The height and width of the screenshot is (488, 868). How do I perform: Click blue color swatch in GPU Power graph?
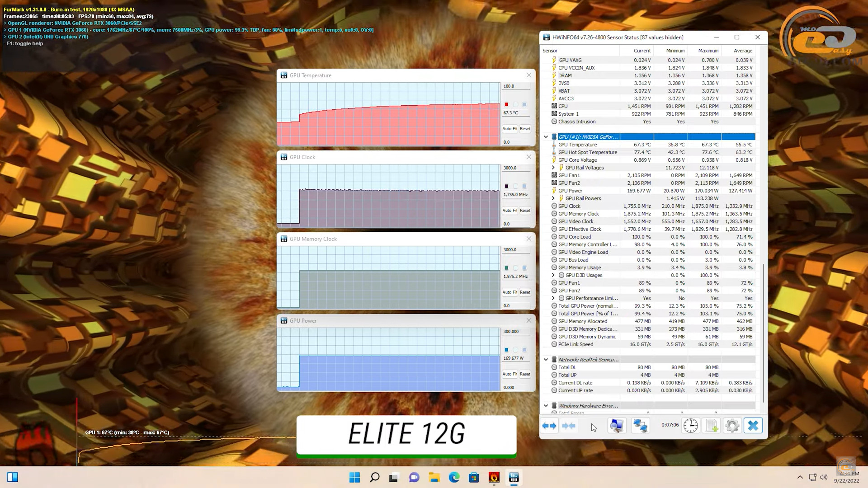click(506, 350)
